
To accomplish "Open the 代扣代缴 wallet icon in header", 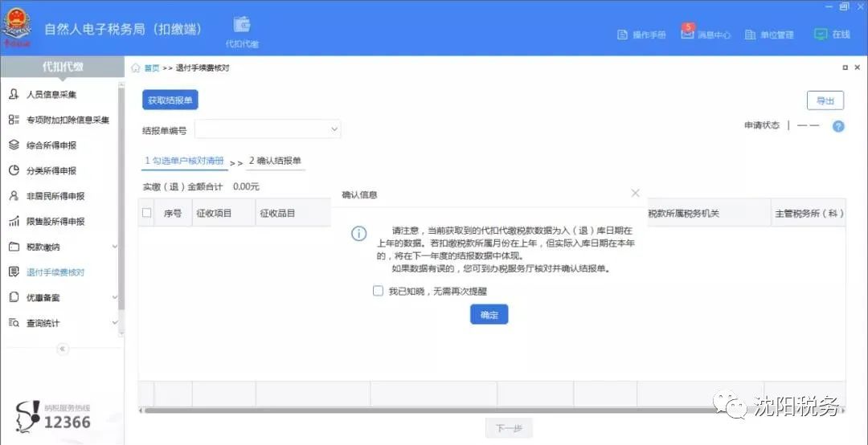I will point(242,25).
